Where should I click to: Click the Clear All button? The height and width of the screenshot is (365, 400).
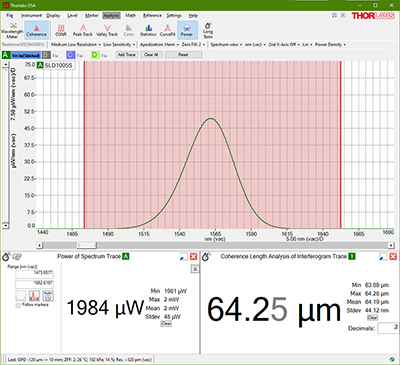(x=151, y=55)
